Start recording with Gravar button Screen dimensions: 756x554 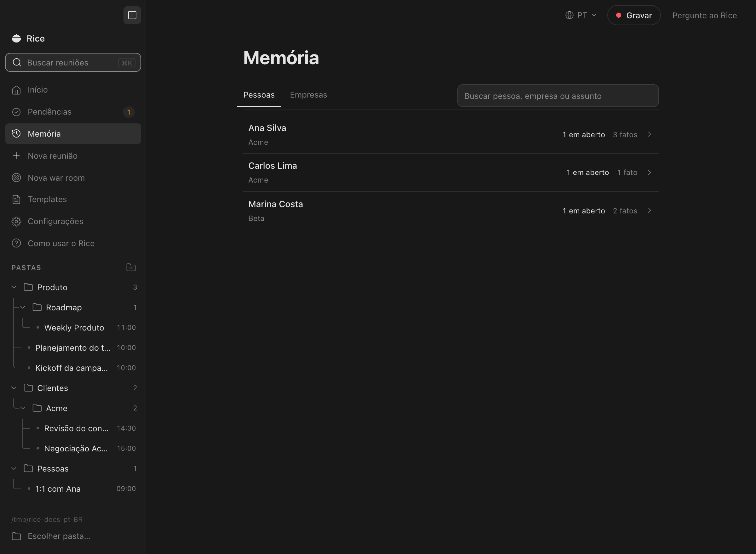click(x=634, y=15)
